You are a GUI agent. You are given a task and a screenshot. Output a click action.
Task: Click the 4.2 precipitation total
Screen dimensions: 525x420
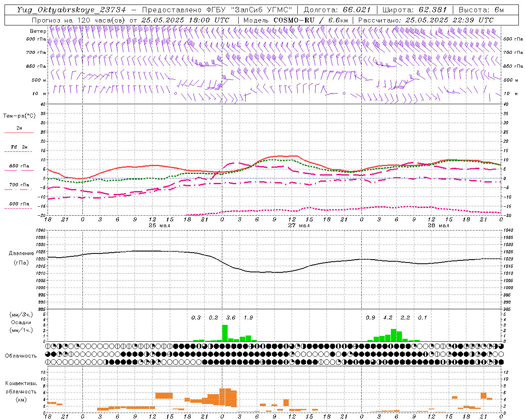click(x=388, y=318)
